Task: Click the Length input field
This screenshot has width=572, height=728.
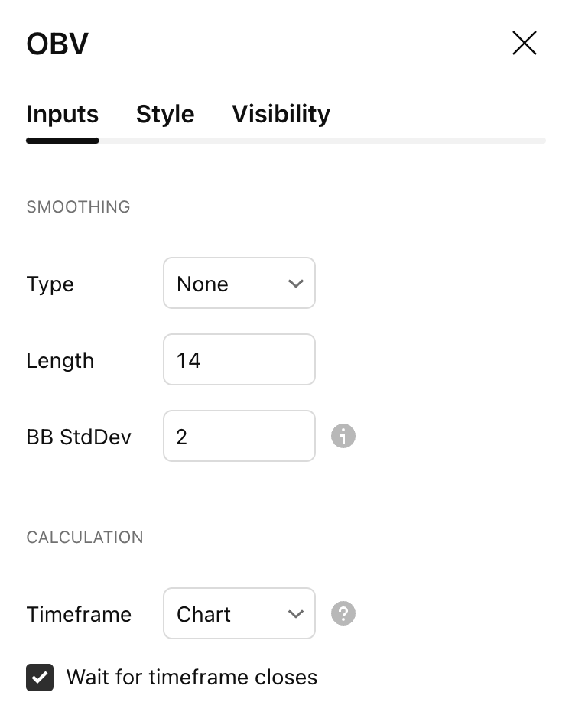Action: click(x=239, y=359)
